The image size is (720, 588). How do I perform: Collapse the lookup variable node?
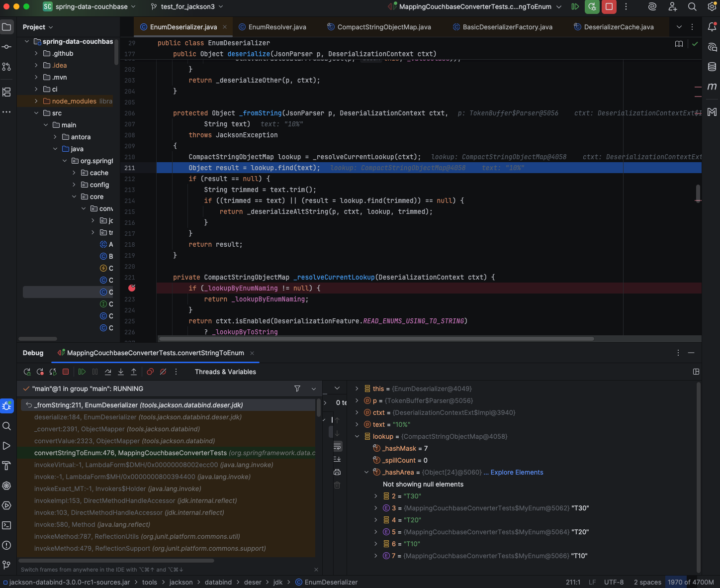point(357,436)
